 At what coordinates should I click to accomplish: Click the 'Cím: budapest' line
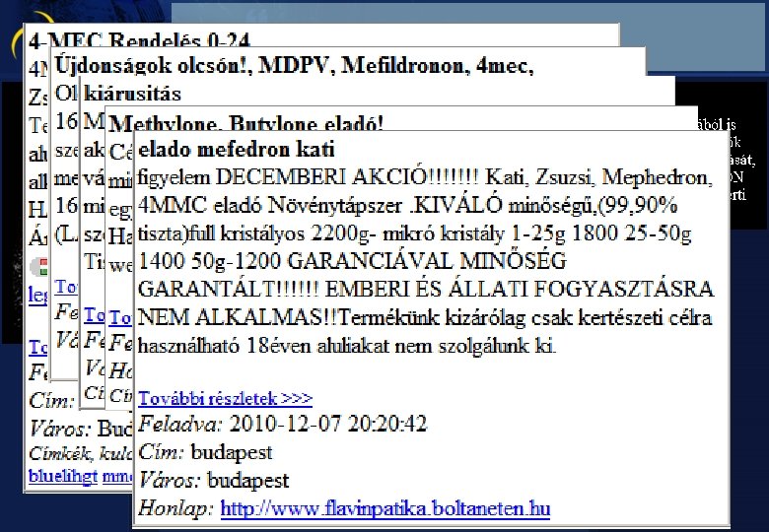click(205, 451)
